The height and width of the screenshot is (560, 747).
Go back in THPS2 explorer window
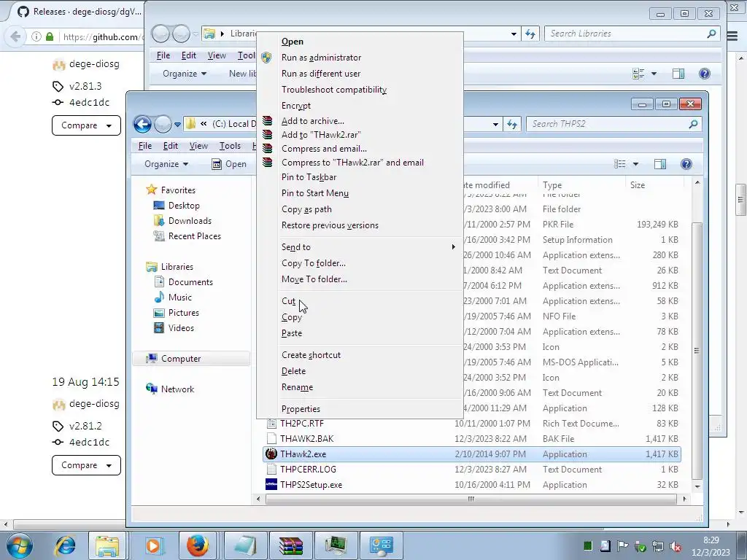[142, 124]
